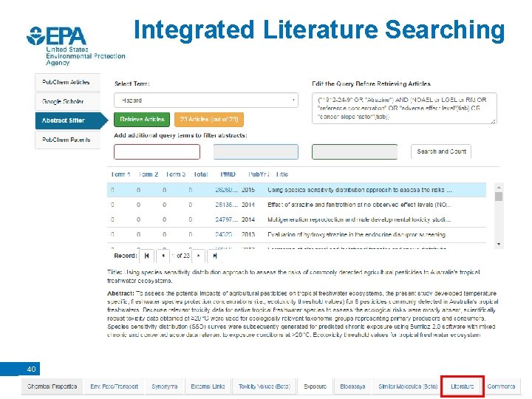The width and height of the screenshot is (532, 399).
Task: Select the Multigeneration reproduction study row
Action: [296, 220]
